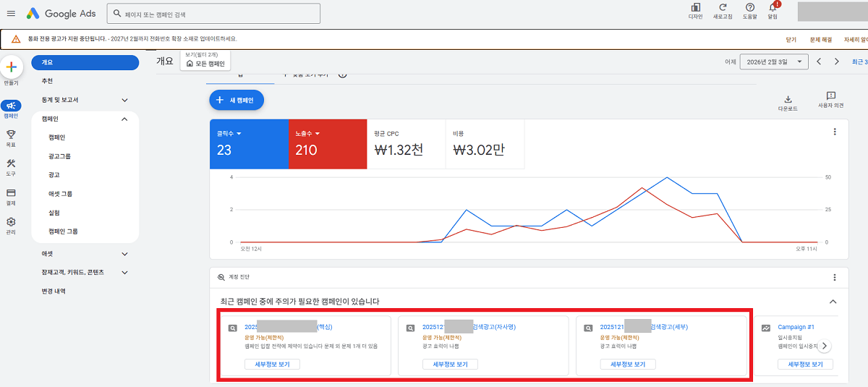Select 개요 in the sidebar
Viewport: 868px width, 387px height.
point(85,62)
